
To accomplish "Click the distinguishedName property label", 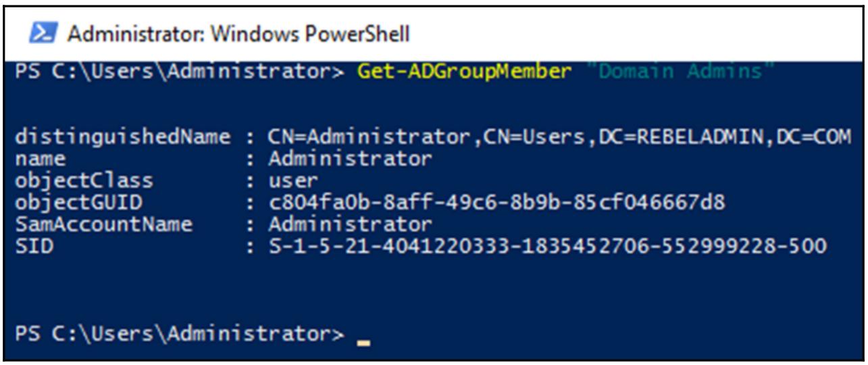I will pos(123,137).
